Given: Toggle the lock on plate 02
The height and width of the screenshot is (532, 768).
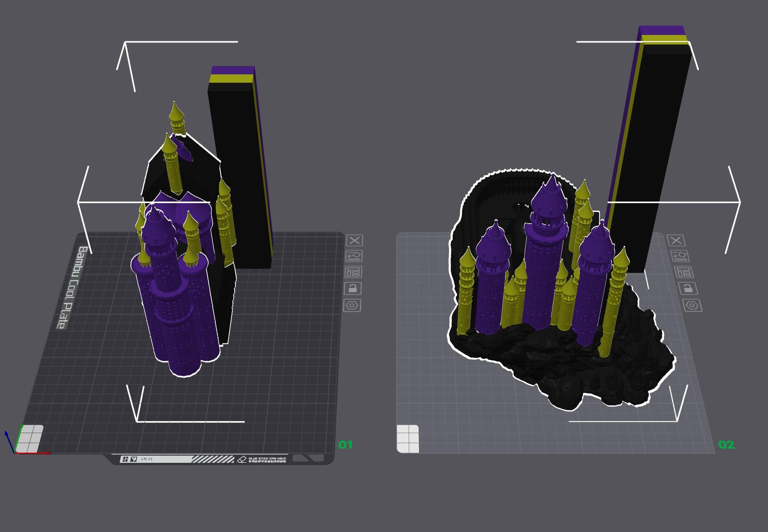Looking at the screenshot, I should 687,288.
